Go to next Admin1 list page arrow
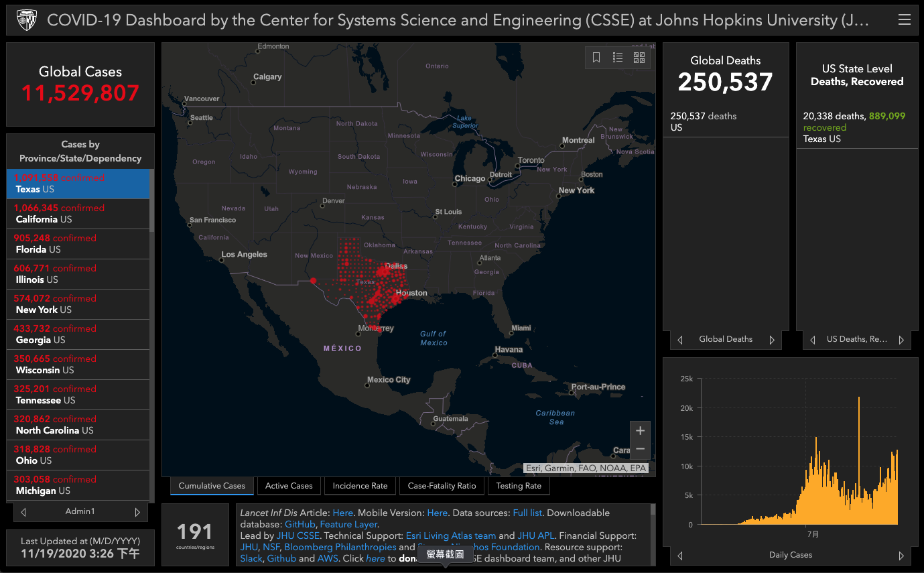The image size is (924, 573). (x=137, y=512)
